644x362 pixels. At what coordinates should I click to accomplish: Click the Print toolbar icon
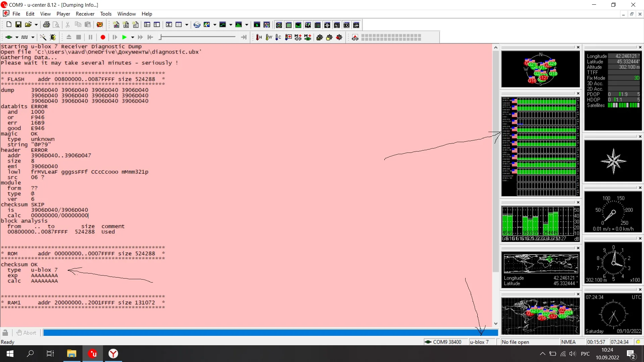pos(47,24)
